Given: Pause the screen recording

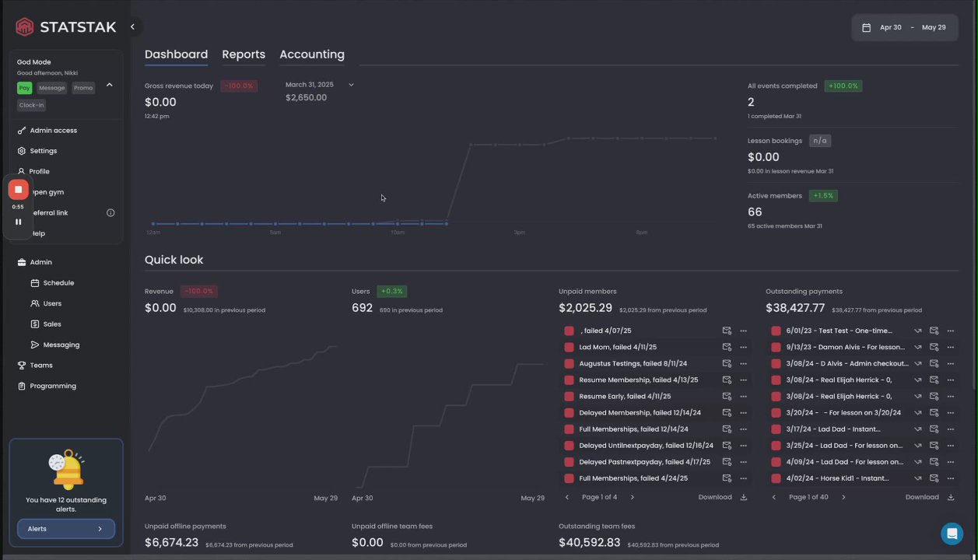Looking at the screenshot, I should click(x=18, y=222).
